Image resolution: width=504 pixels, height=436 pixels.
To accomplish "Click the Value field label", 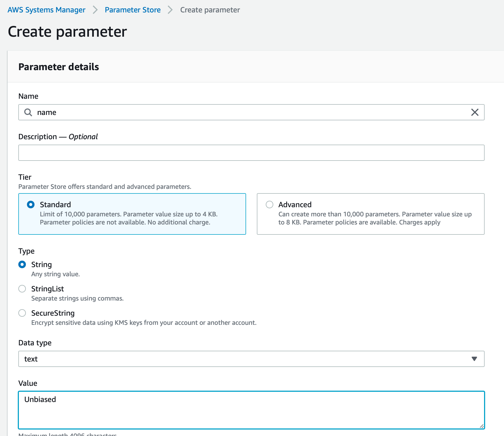I will (x=28, y=383).
